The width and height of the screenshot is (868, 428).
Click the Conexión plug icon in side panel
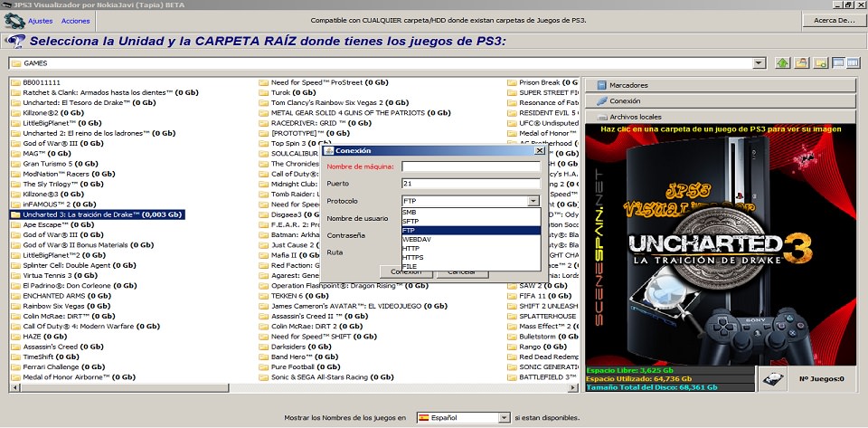tap(602, 100)
